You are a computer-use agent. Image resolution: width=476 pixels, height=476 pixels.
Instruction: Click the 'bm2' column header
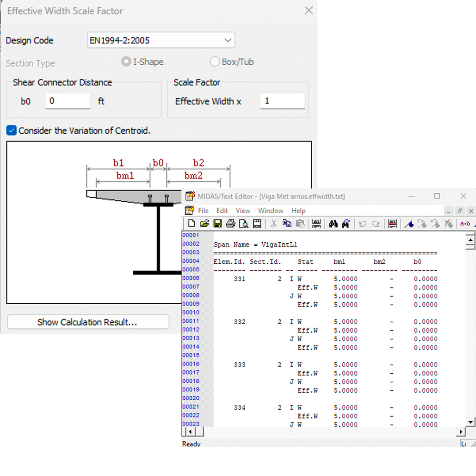point(379,262)
